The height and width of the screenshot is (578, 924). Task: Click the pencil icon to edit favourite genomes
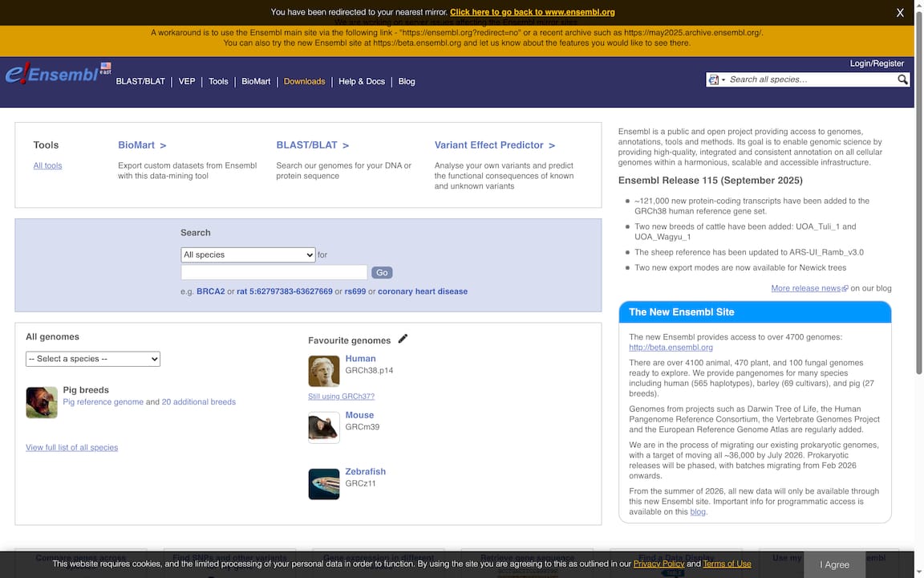[403, 339]
